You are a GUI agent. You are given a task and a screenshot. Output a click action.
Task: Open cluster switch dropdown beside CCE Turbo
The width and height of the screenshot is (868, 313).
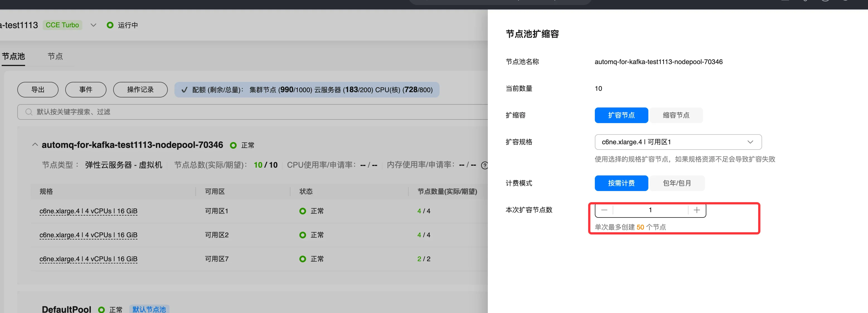point(94,25)
